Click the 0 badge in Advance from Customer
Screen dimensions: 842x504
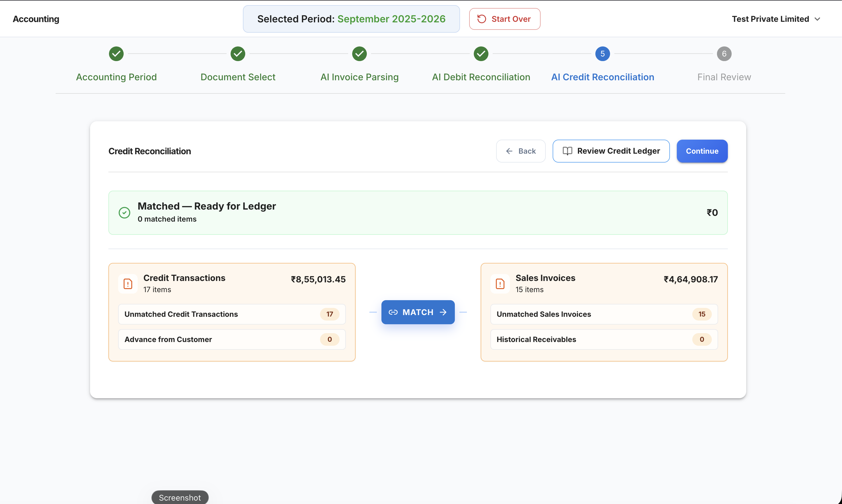click(330, 339)
